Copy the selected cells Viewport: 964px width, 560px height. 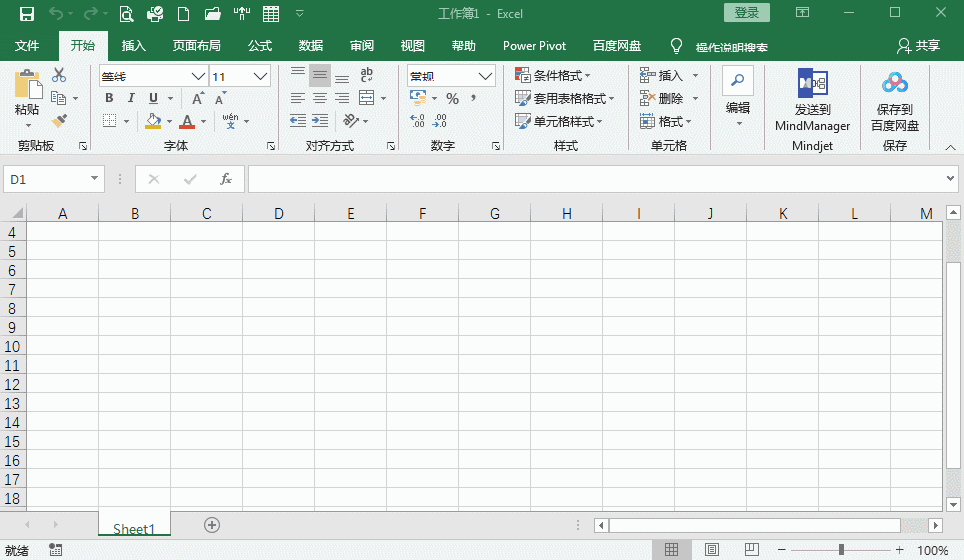tap(58, 98)
